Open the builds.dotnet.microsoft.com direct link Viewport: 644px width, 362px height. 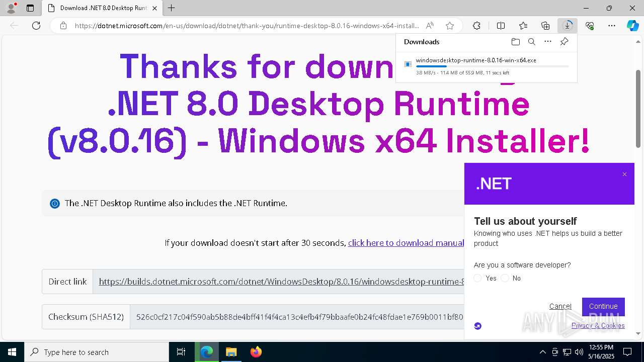(281, 282)
